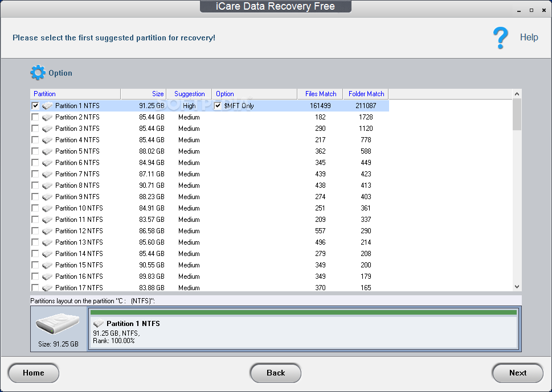Viewport: 552px width, 392px height.
Task: Check the Partition 3 NTFS checkbox
Action: click(x=35, y=129)
